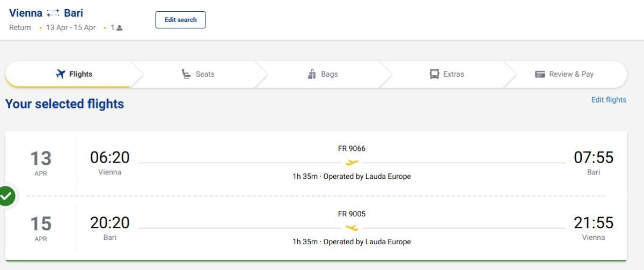
Task: Click the yellow plane icon under FR 9066
Action: [x=352, y=163]
